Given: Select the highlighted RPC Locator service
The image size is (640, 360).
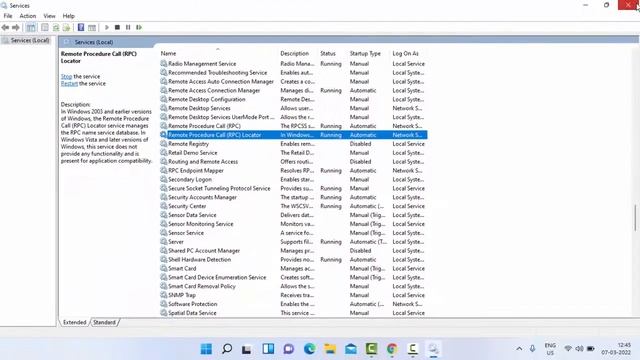Looking at the screenshot, I should coord(293,135).
